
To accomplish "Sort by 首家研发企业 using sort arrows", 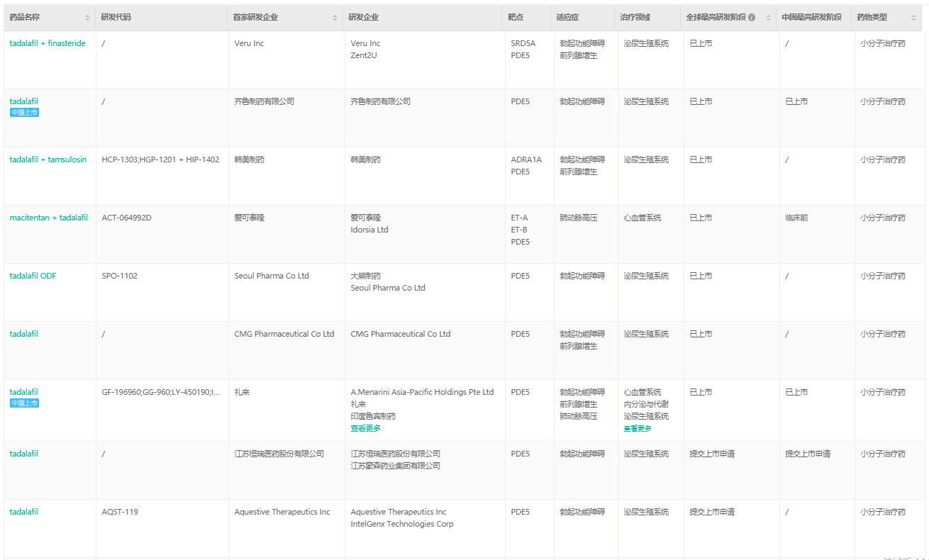I will 335,18.
